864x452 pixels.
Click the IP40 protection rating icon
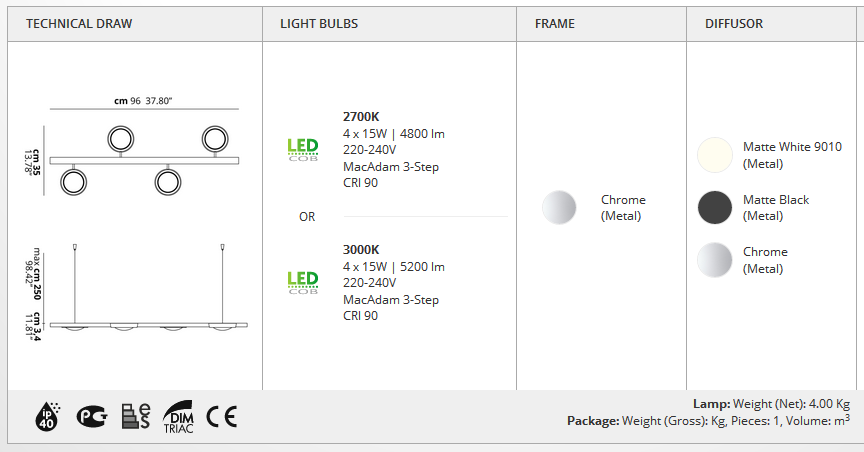tap(47, 416)
